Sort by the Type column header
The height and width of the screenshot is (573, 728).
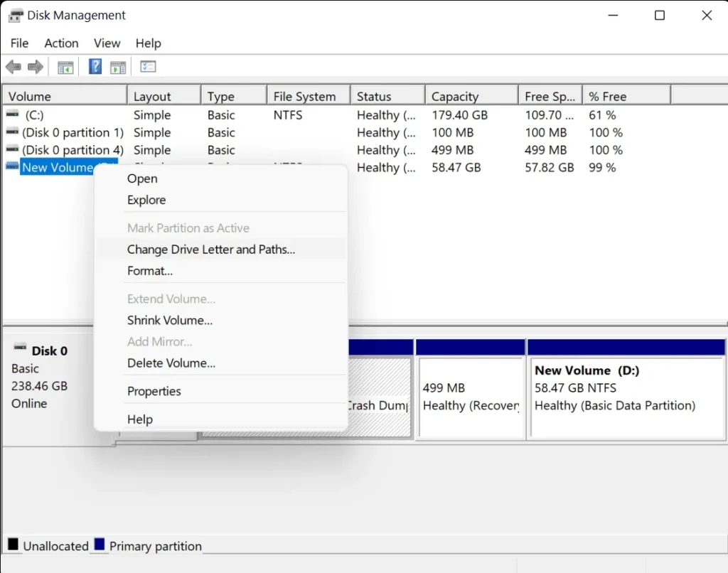click(x=235, y=96)
